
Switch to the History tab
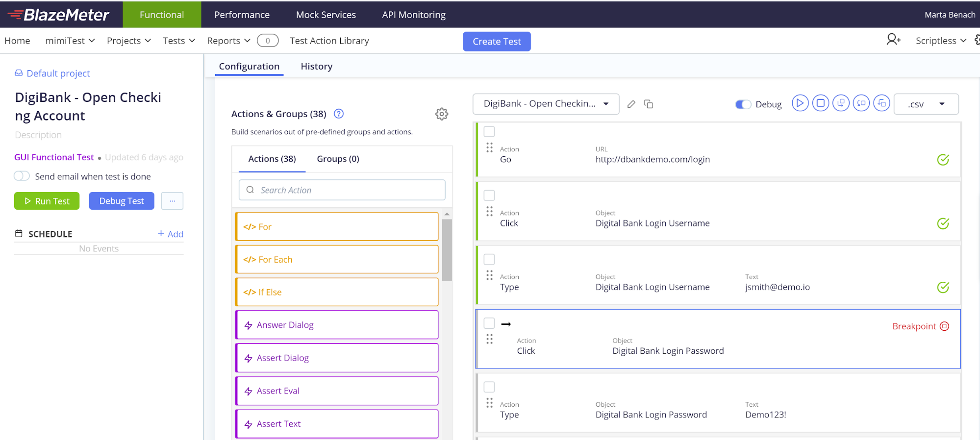pos(316,66)
